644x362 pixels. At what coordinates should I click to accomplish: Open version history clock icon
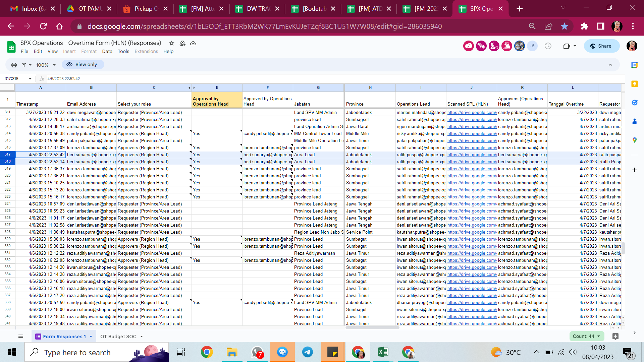pos(548,46)
